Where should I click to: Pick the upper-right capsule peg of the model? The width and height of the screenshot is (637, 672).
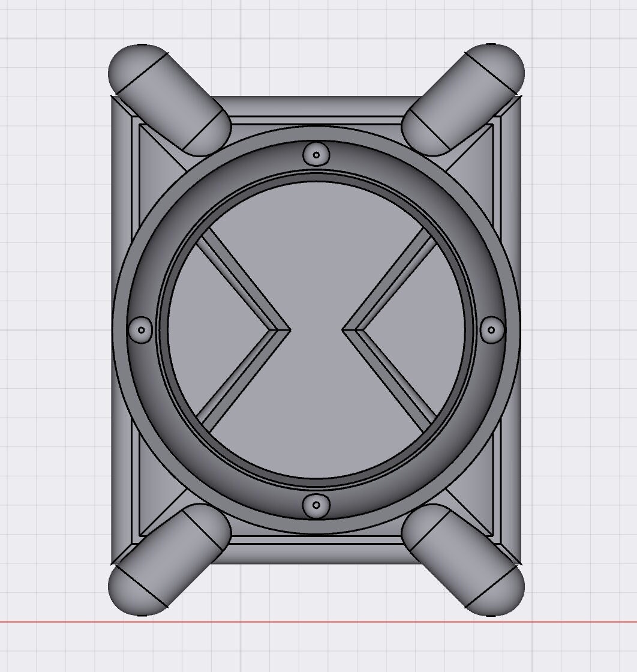462,100
